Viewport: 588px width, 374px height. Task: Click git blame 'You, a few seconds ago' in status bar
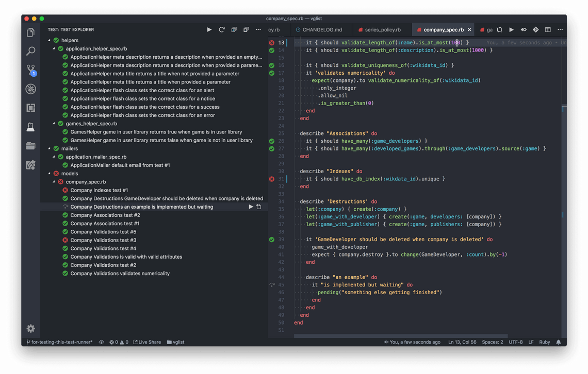click(x=412, y=342)
